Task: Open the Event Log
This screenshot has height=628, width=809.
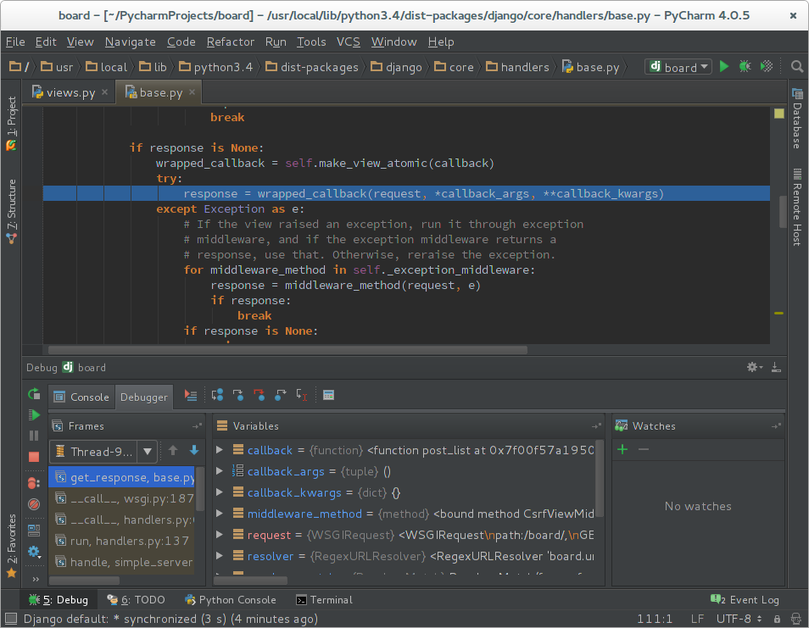Action: (x=745, y=600)
